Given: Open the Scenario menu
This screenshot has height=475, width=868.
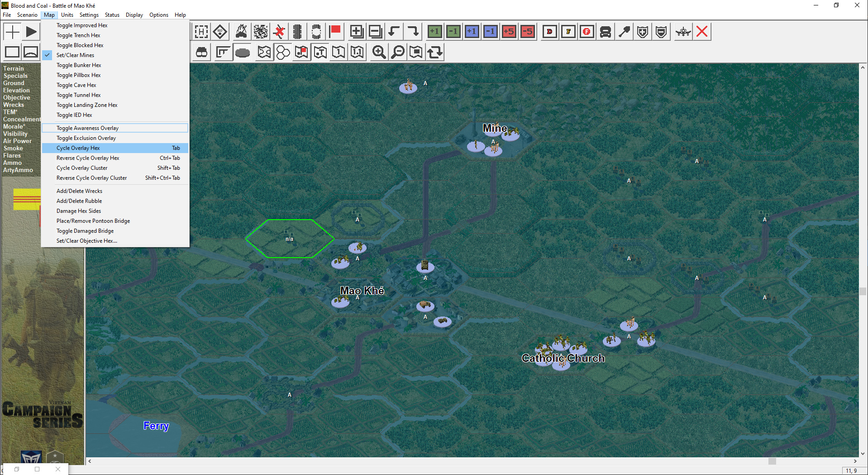Looking at the screenshot, I should 27,15.
